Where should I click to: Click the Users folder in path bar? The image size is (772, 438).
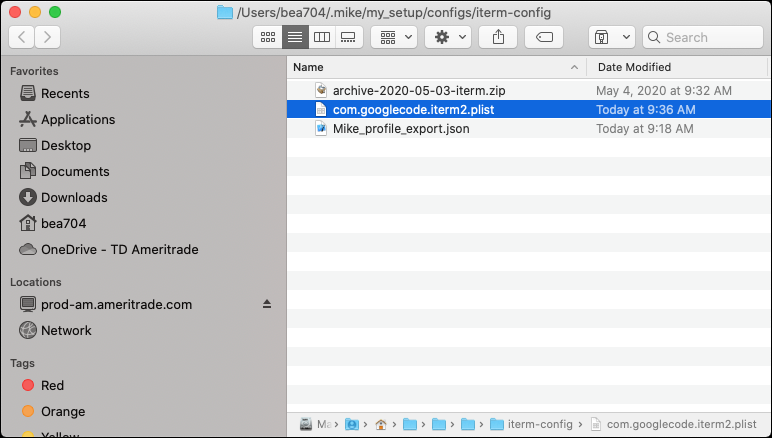(x=352, y=424)
